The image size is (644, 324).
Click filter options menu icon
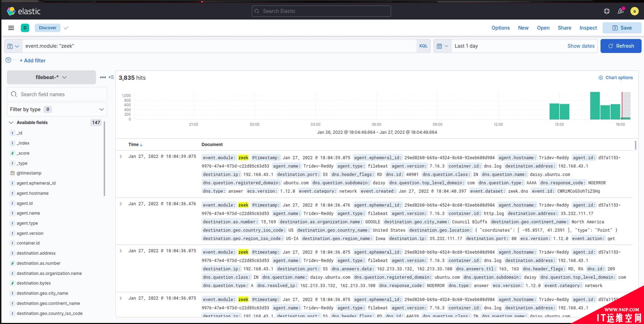(8, 60)
